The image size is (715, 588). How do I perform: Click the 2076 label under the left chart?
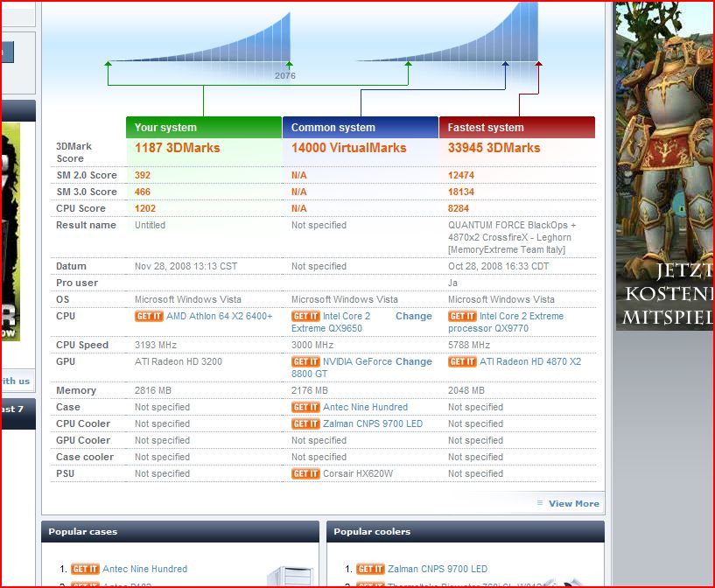tap(285, 75)
